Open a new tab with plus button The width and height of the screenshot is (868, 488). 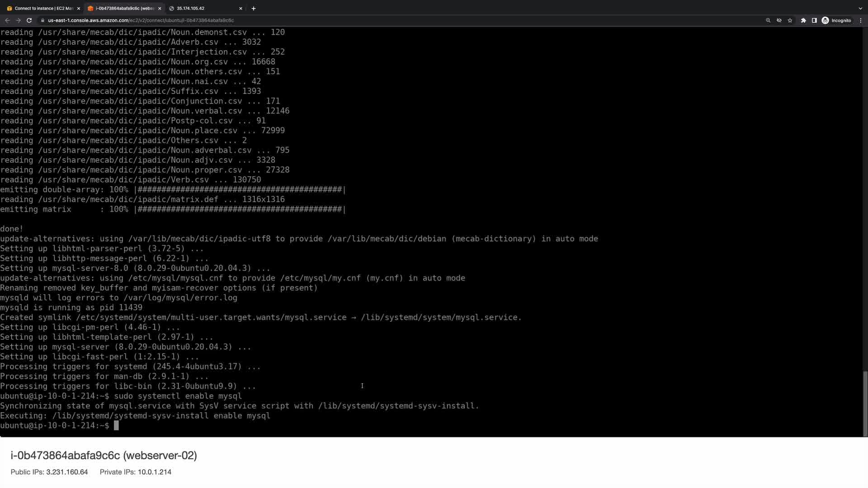click(254, 8)
